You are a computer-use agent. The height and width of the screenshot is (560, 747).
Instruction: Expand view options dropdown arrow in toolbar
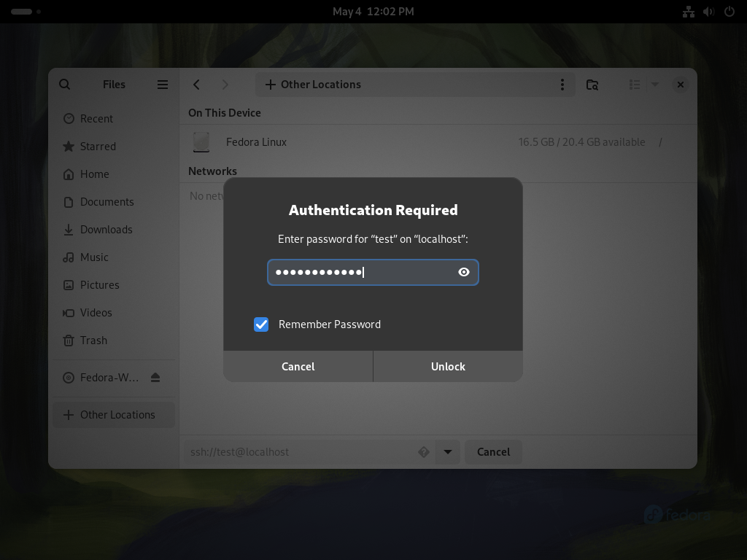coord(655,85)
